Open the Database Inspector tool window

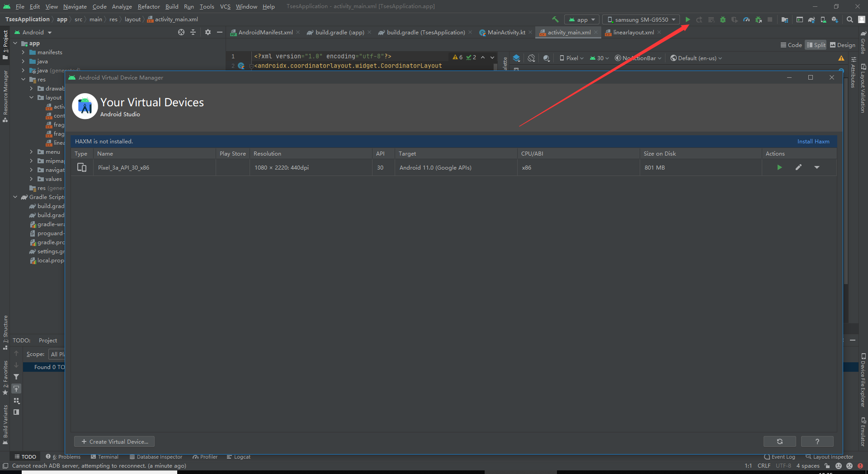coord(156,457)
